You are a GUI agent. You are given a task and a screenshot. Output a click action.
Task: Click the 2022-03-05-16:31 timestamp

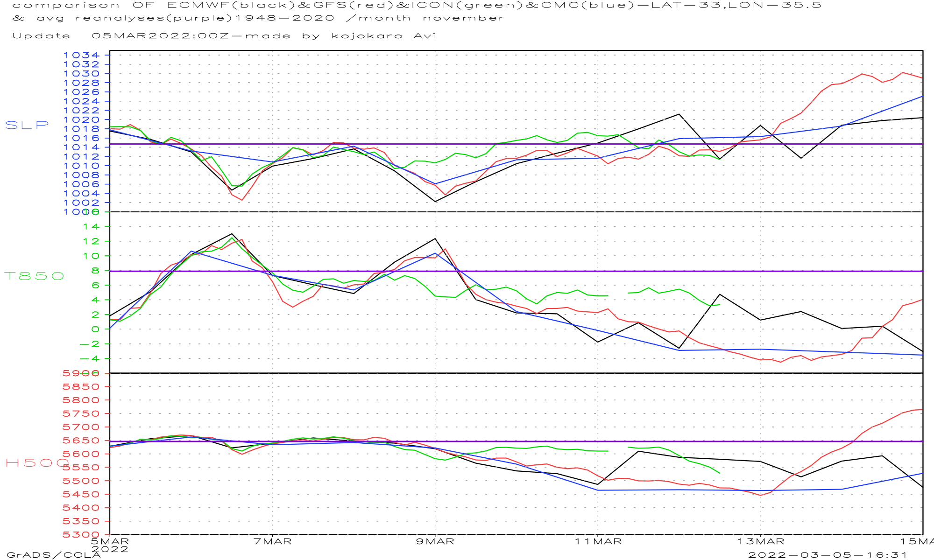[x=828, y=555]
